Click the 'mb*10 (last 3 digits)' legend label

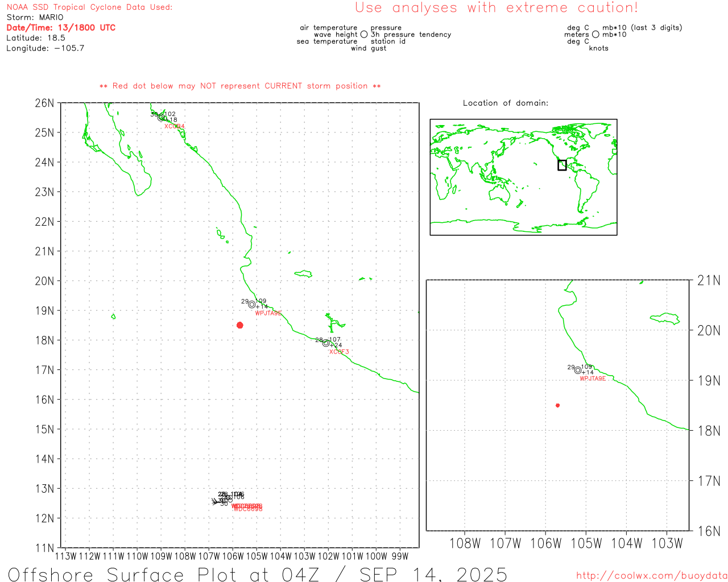(642, 28)
